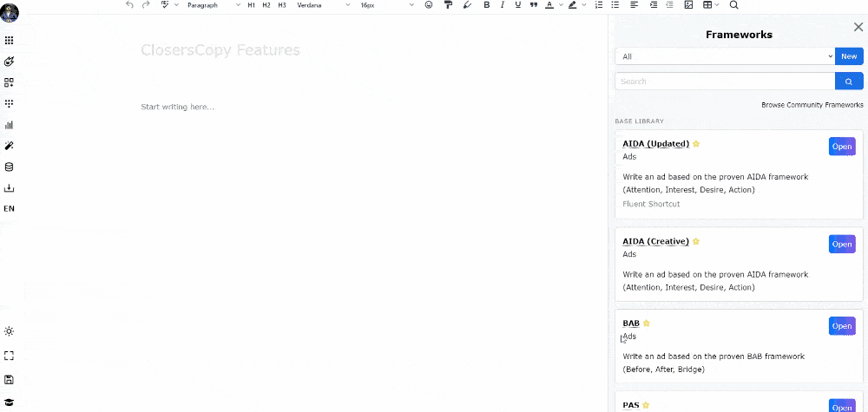Click the insert table icon
The height and width of the screenshot is (412, 868).
point(707,5)
